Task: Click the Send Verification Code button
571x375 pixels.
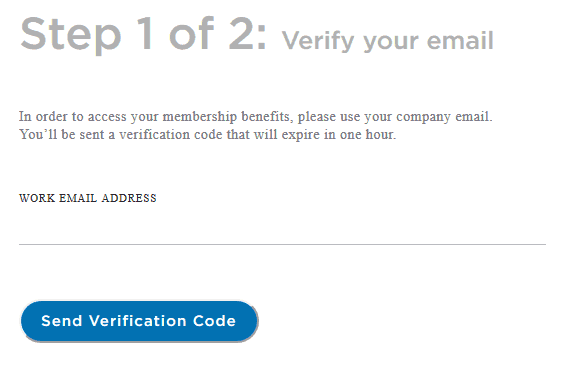Action: 139,321
